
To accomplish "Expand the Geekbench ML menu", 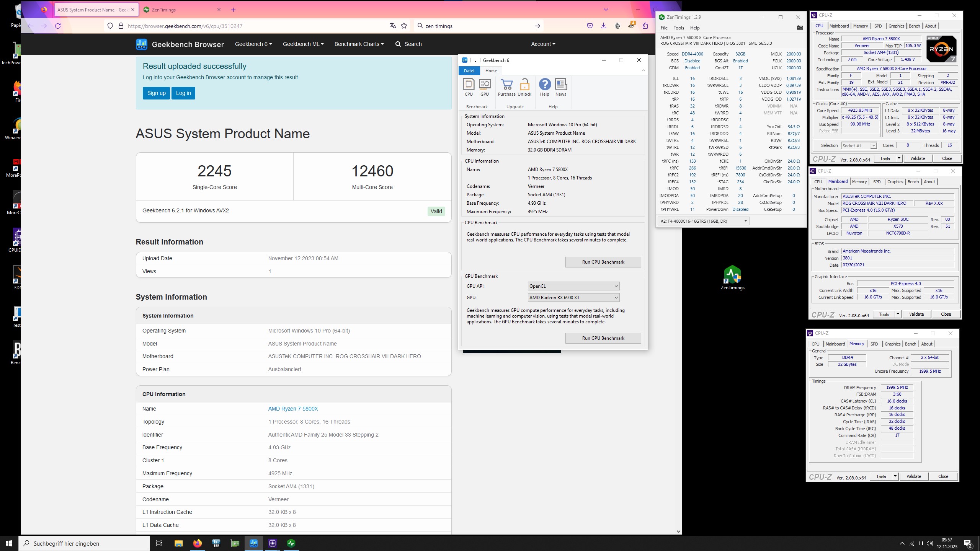I will (x=303, y=44).
